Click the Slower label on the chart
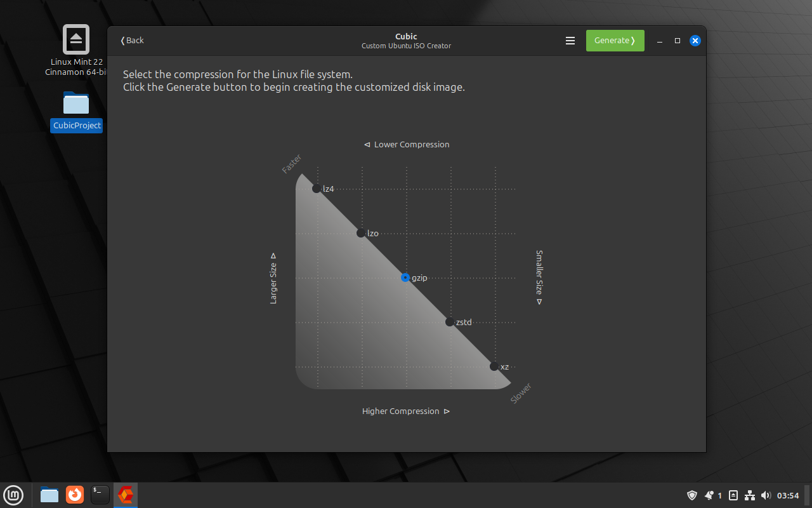812x508 pixels. point(521,394)
